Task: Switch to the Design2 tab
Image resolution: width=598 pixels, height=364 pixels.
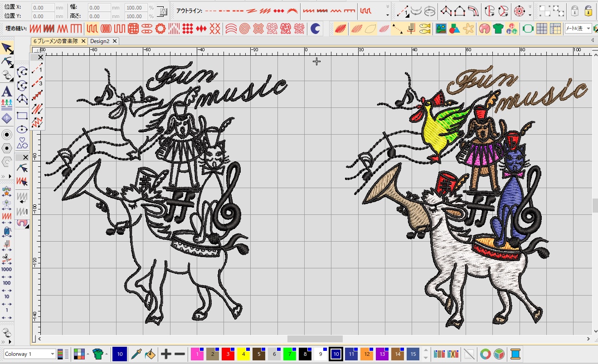Action: pyautogui.click(x=100, y=41)
